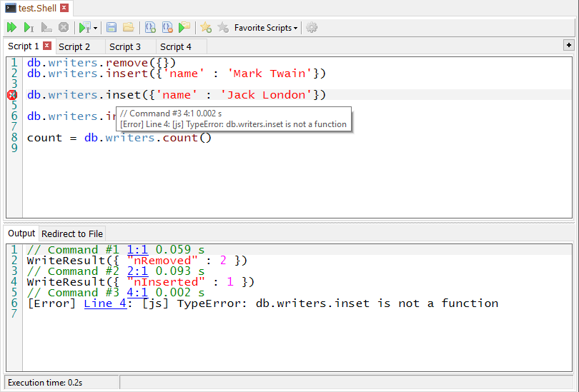Save the script with the floppy disk icon

112,28
